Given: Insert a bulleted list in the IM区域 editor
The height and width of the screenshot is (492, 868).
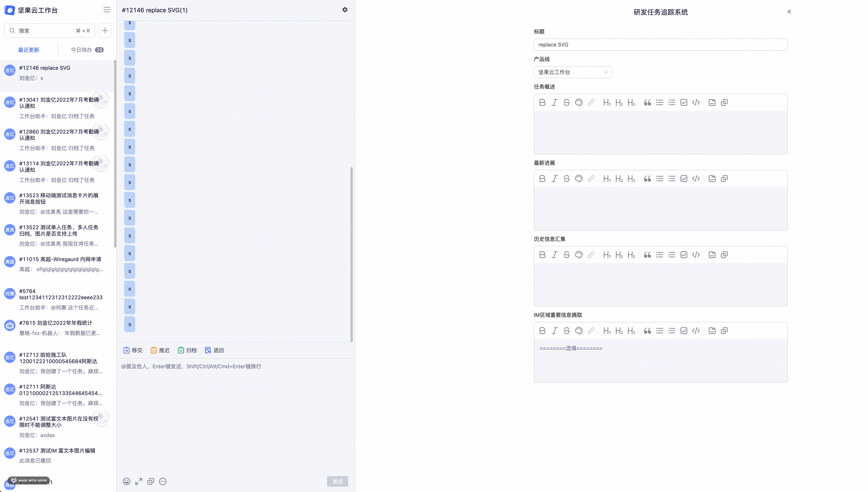Looking at the screenshot, I should (660, 330).
